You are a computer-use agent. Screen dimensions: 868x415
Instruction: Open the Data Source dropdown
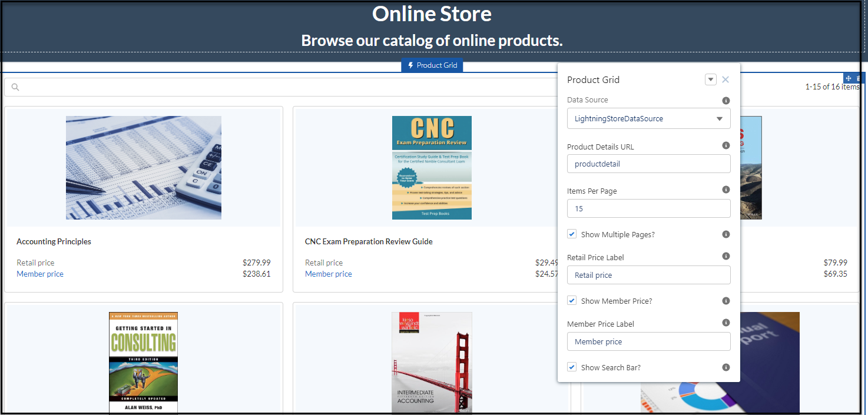[x=648, y=118]
